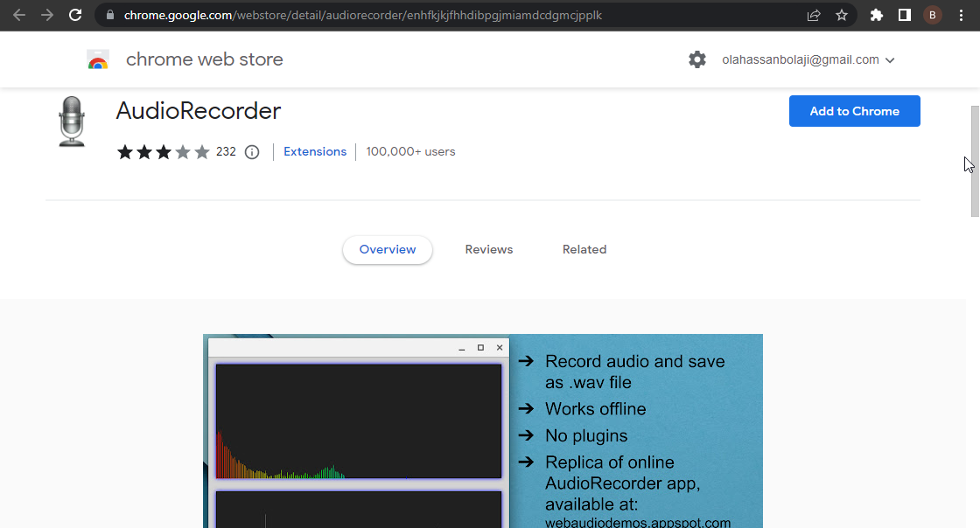Screen dimensions: 980x528
Task: Click Add to Chrome button
Action: click(854, 111)
